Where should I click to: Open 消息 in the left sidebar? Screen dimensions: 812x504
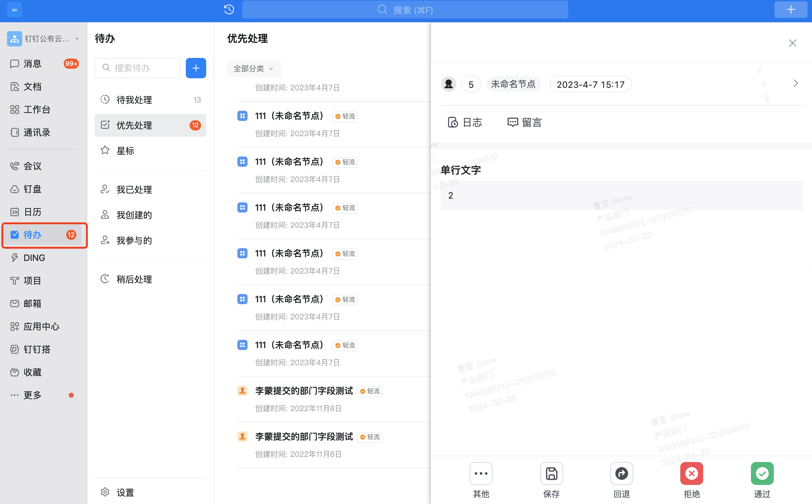pyautogui.click(x=43, y=64)
